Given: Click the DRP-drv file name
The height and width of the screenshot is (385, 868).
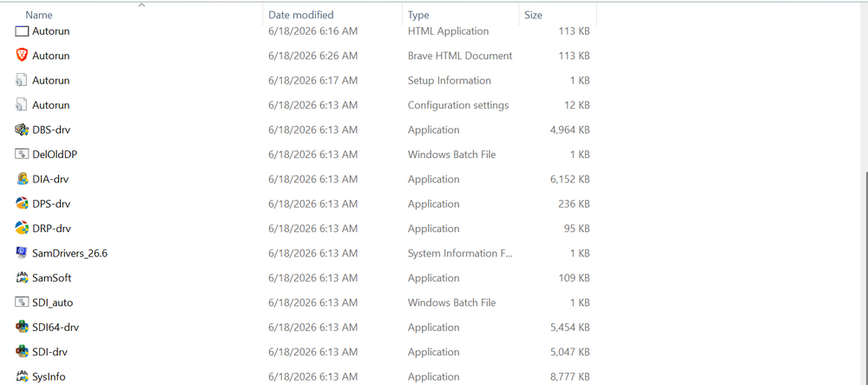Looking at the screenshot, I should [51, 229].
